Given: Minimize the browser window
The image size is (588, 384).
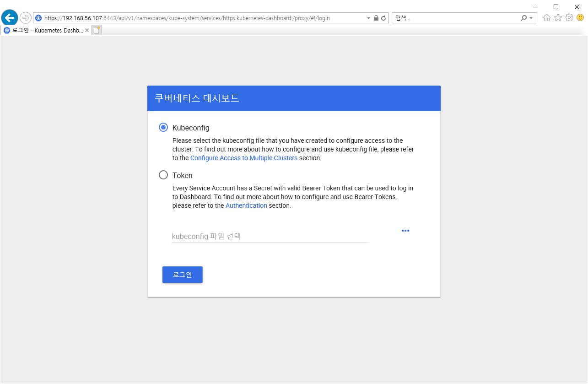Looking at the screenshot, I should (535, 6).
